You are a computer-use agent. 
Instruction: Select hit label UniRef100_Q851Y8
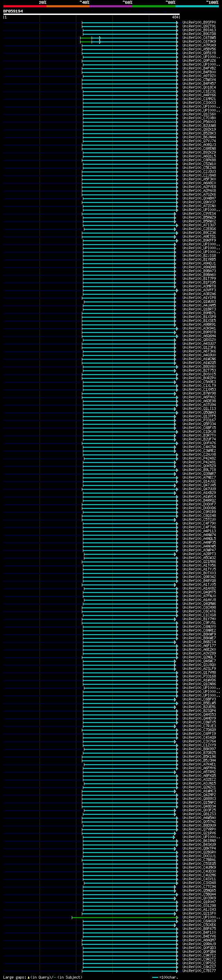199,53
